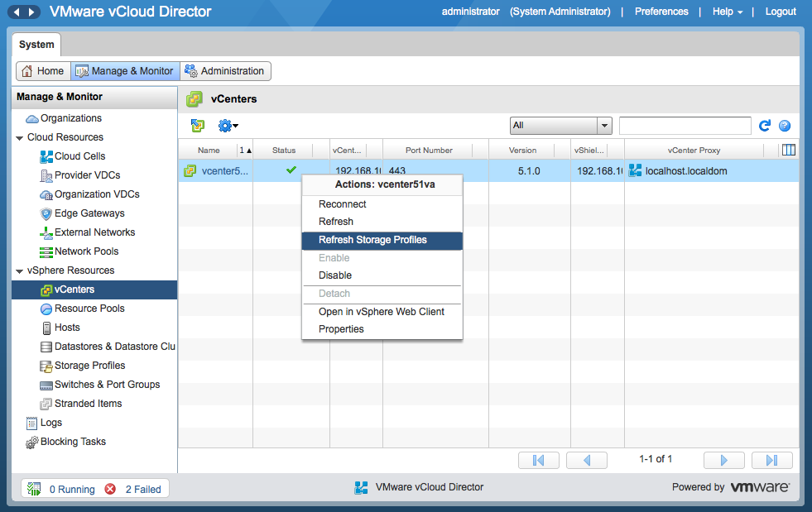
Task: Click the Provider VDCs icon
Action: 46,175
